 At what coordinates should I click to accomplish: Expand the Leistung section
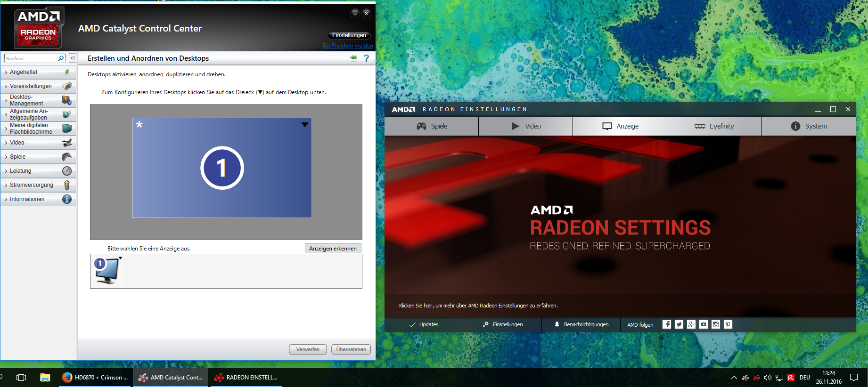point(6,171)
